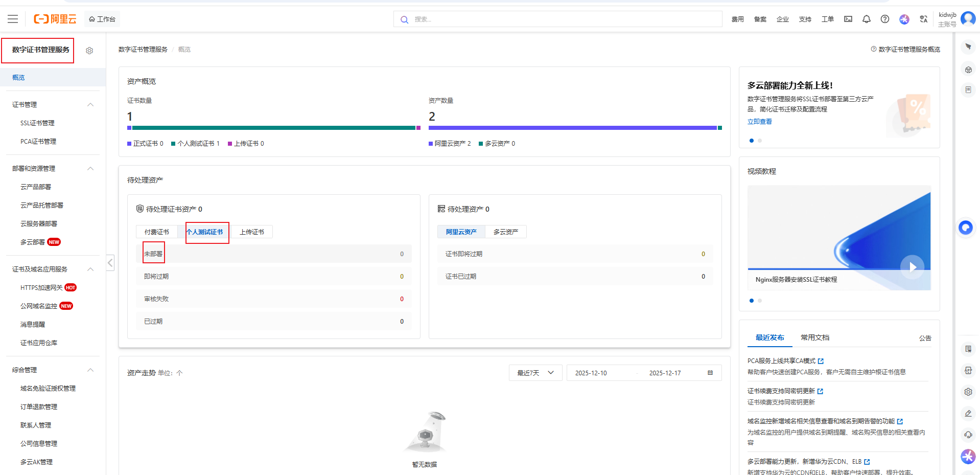This screenshot has width=980, height=475.
Task: Open the help question mark icon
Action: click(885, 19)
